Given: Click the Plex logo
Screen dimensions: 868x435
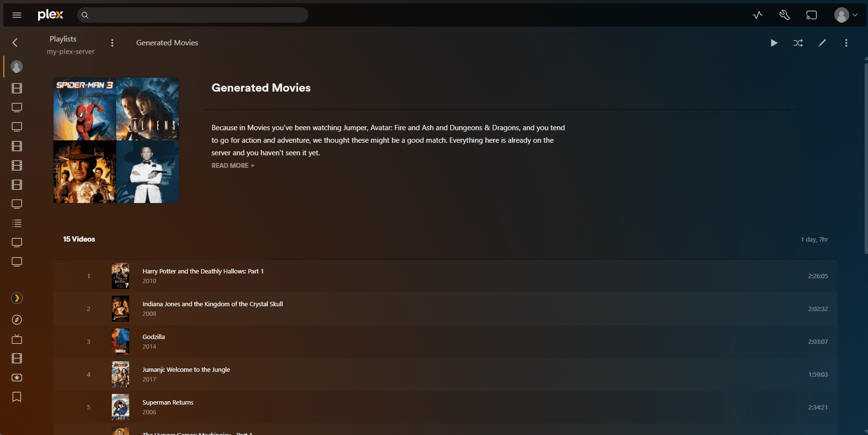Looking at the screenshot, I should click(51, 15).
